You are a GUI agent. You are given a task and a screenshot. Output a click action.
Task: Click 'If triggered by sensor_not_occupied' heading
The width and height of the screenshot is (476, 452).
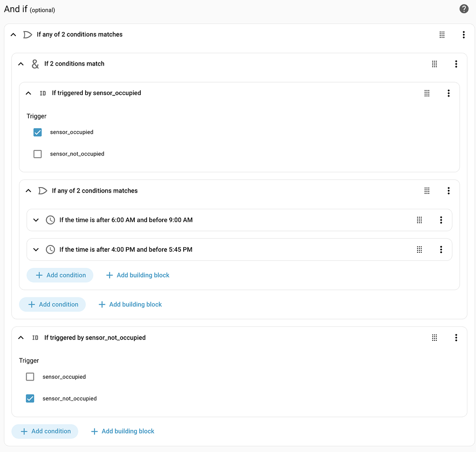(95, 338)
